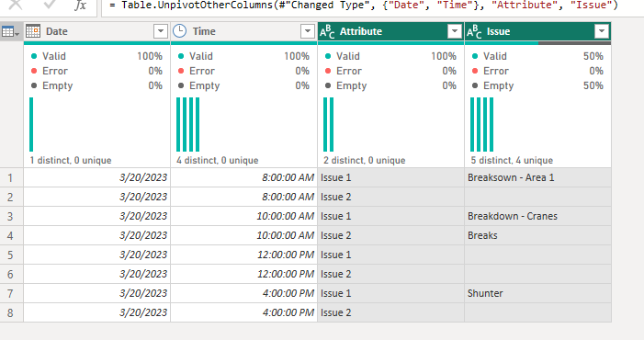Select the Date column header
The image size is (644, 340).
point(97,31)
